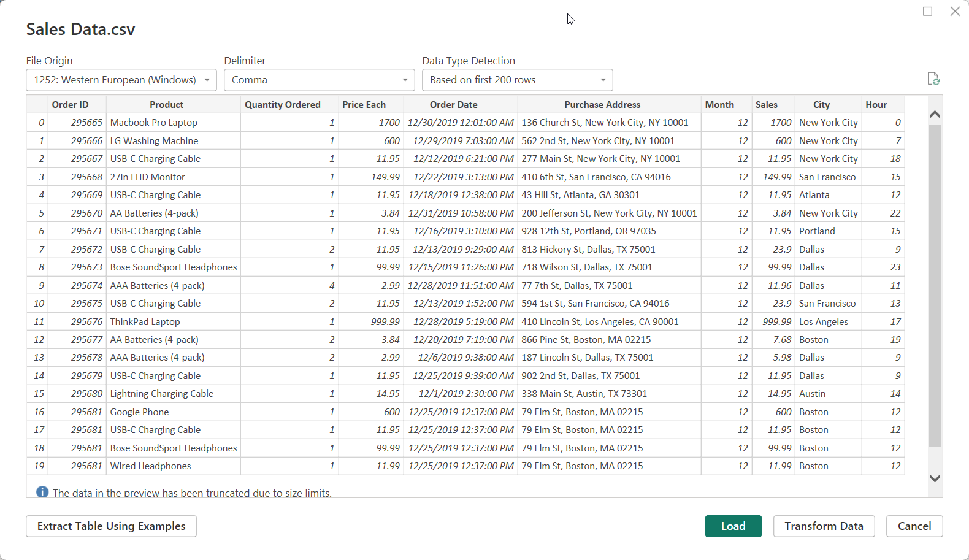Cancel the import dialog
The width and height of the screenshot is (969, 560).
tap(914, 526)
